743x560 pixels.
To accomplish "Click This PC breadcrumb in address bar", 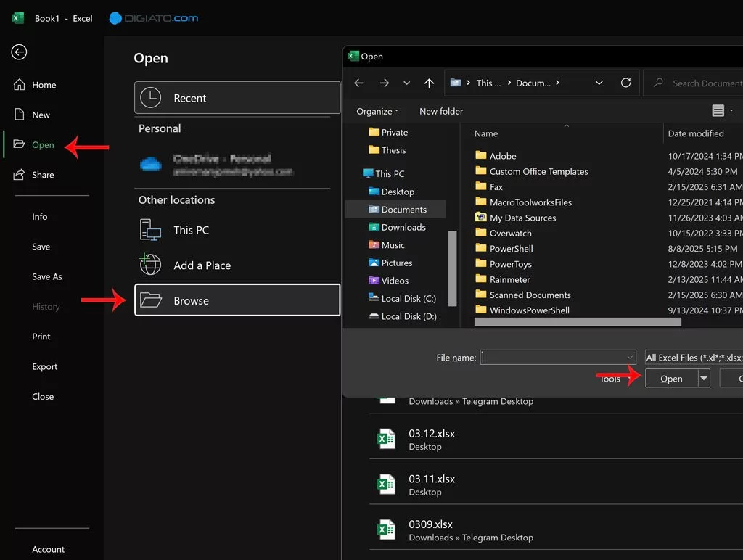I will tap(488, 83).
